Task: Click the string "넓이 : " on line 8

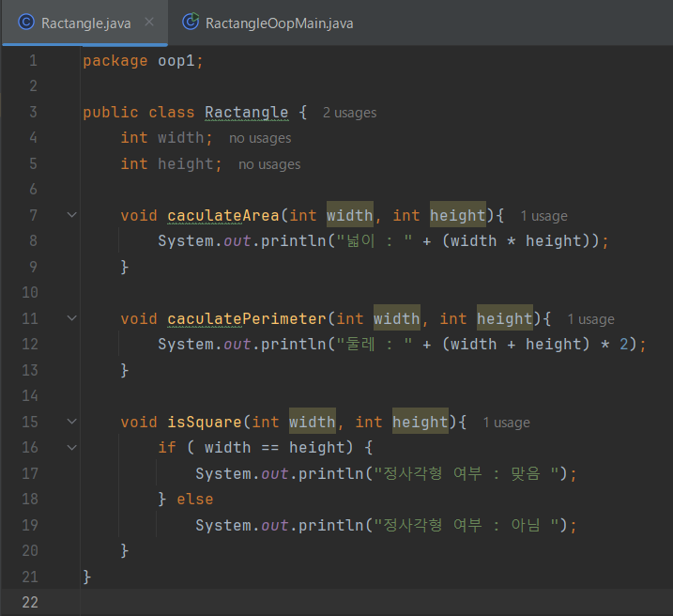Action: 375,240
